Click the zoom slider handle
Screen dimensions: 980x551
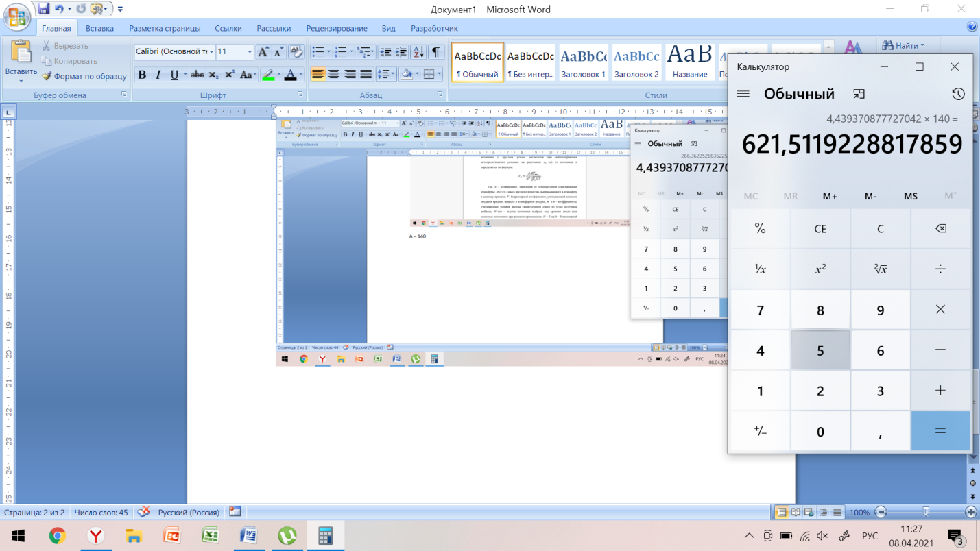(926, 512)
